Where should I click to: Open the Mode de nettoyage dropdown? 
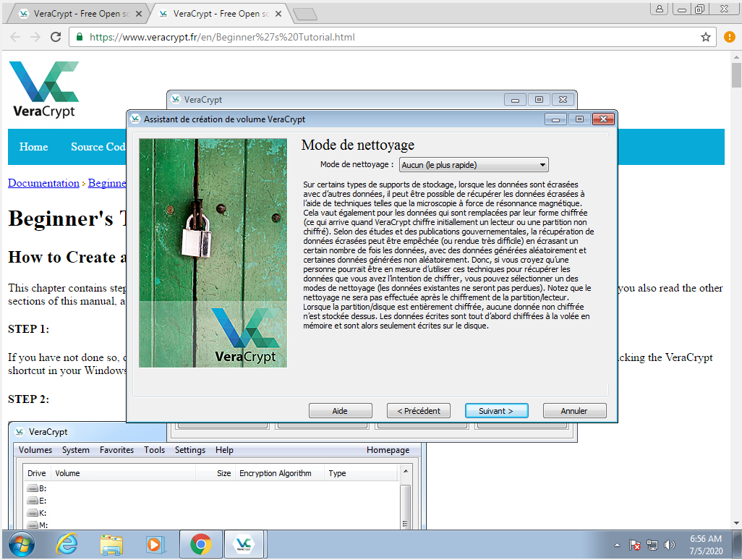pos(474,165)
